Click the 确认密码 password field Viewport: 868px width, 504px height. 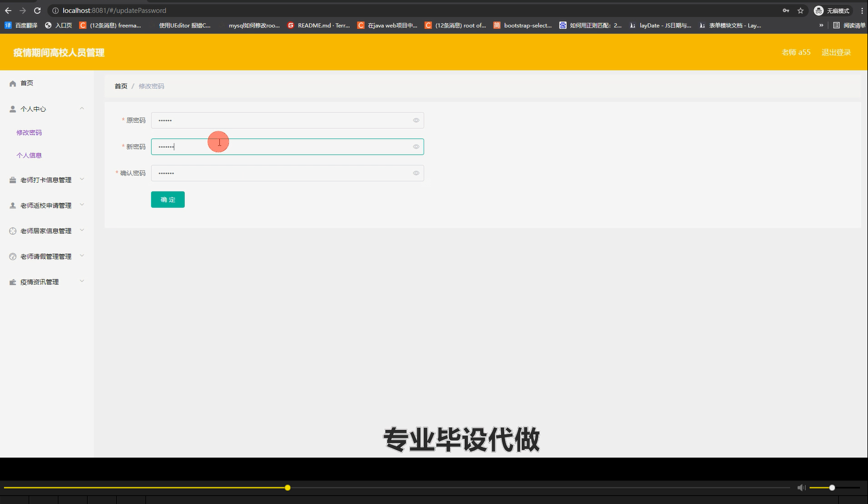coord(287,173)
